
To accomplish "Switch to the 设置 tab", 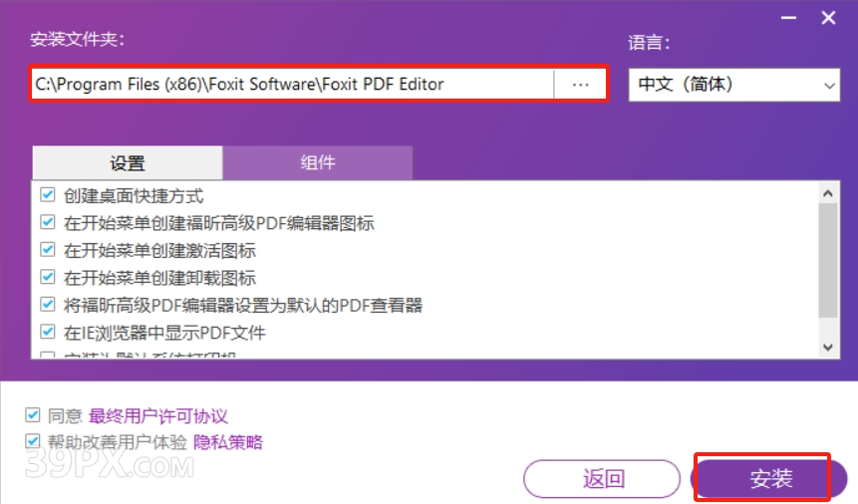I will tap(128, 162).
